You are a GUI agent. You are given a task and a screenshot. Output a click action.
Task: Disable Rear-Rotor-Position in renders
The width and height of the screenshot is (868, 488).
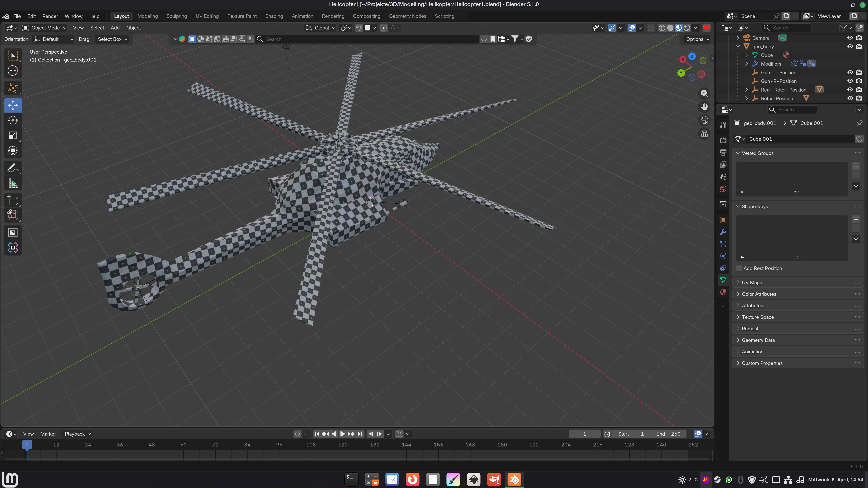859,90
